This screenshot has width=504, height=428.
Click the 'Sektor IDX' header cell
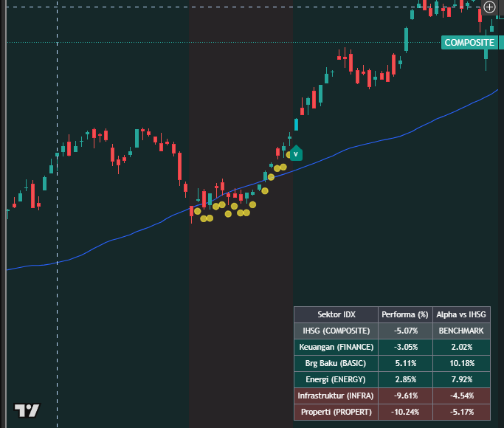click(x=336, y=314)
